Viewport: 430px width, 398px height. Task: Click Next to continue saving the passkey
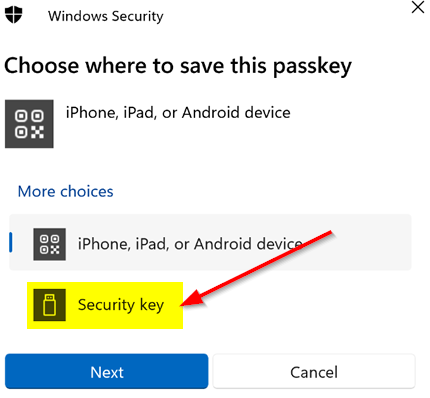coord(107,371)
